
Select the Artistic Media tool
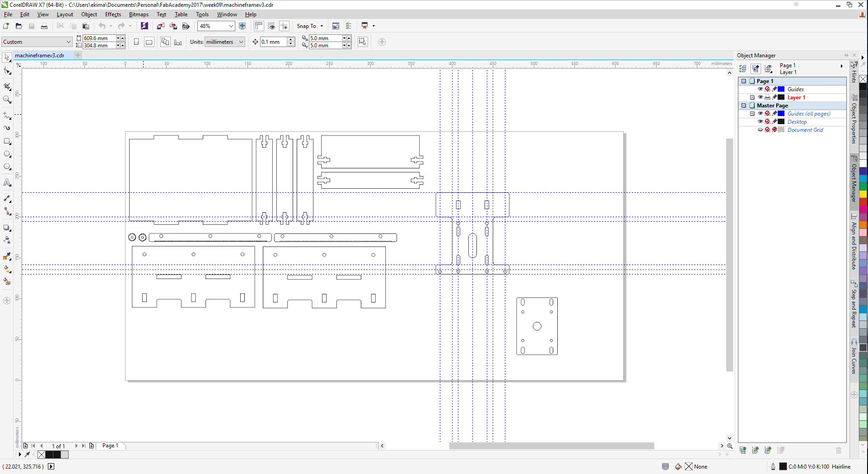click(x=7, y=128)
